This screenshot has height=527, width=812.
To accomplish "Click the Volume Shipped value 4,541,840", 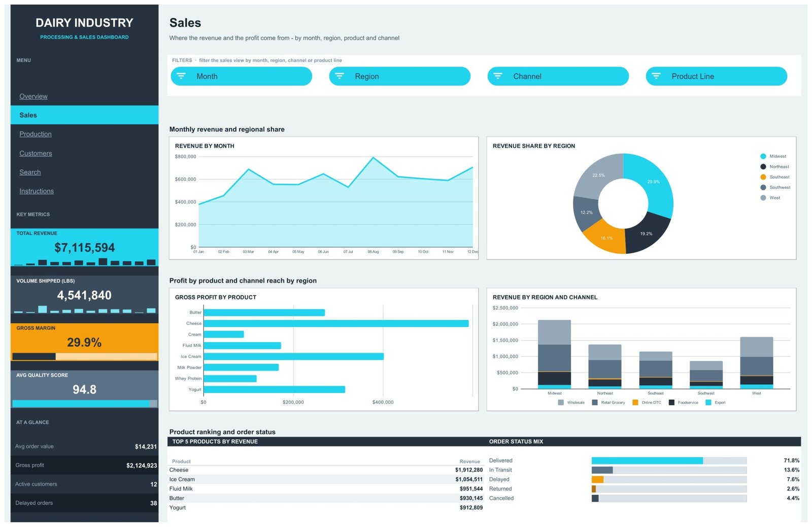I will 84,295.
